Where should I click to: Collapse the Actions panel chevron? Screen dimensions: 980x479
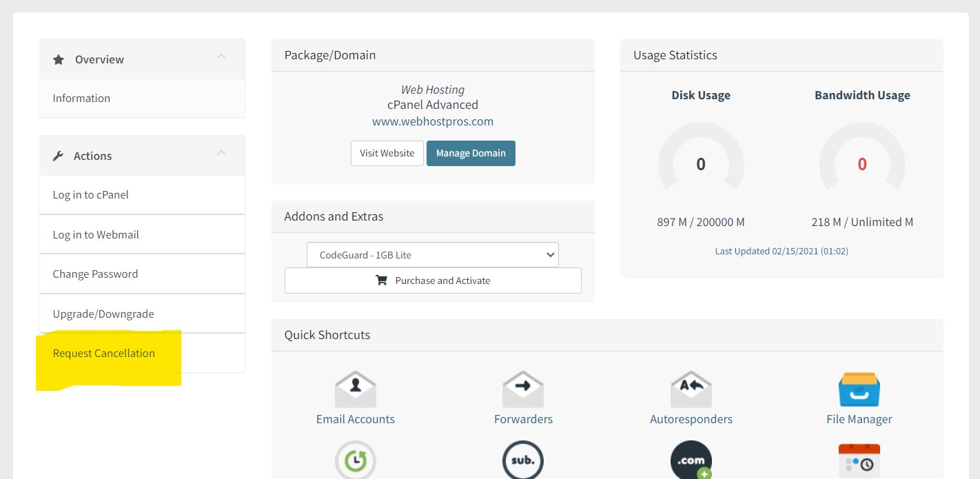[x=221, y=153]
